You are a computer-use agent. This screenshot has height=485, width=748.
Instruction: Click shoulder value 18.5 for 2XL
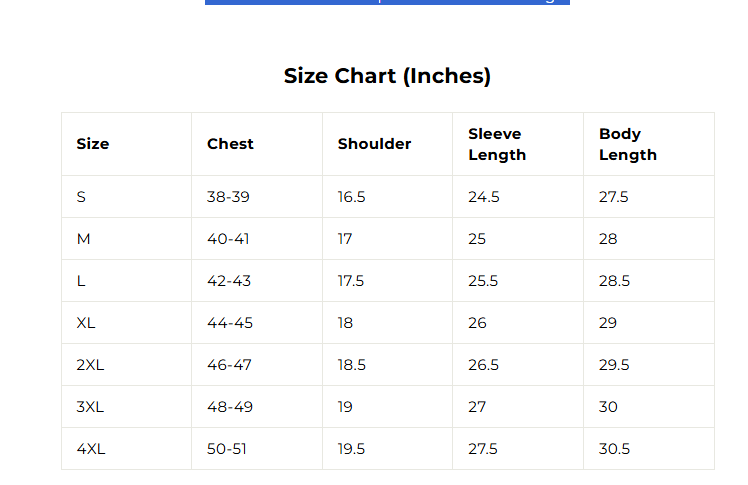[352, 365]
